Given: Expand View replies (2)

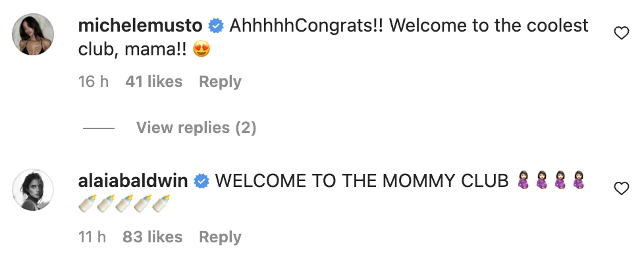Looking at the screenshot, I should tap(196, 127).
